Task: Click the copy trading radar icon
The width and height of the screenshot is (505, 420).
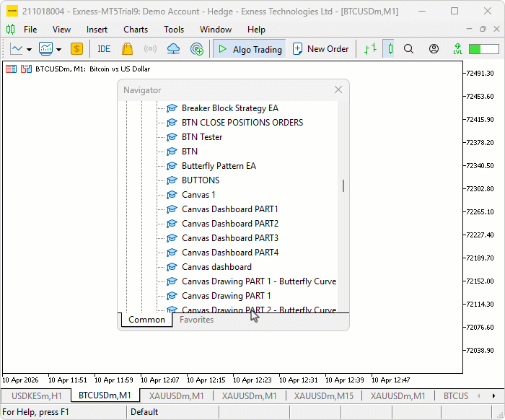Action: tap(197, 49)
